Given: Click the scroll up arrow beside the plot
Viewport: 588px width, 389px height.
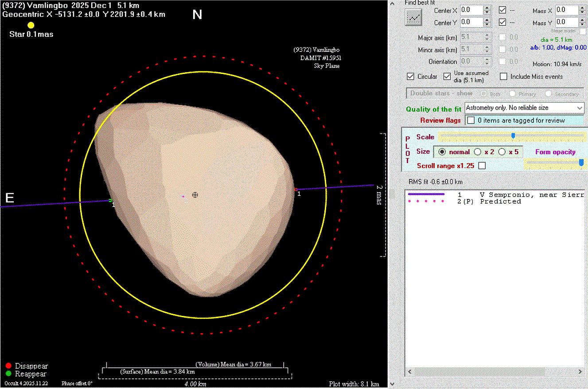Looking at the screenshot, I should (x=391, y=4).
